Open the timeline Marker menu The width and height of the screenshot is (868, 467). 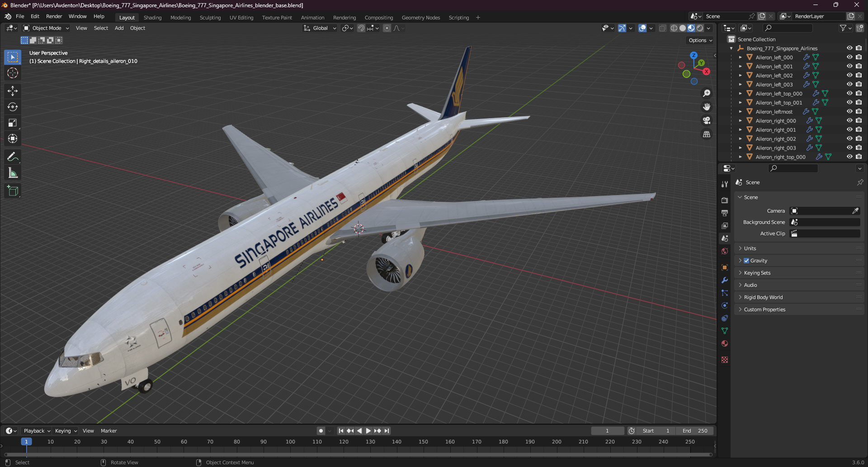click(108, 431)
